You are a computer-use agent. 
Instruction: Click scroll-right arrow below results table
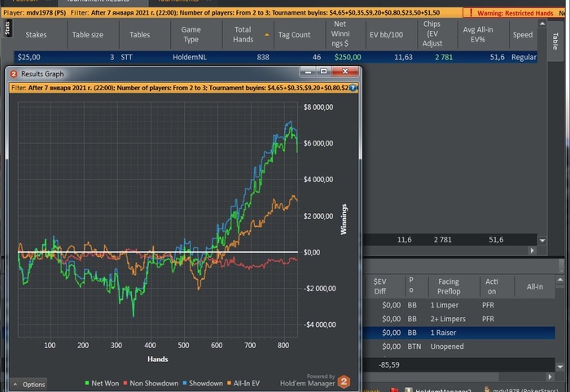click(x=533, y=250)
